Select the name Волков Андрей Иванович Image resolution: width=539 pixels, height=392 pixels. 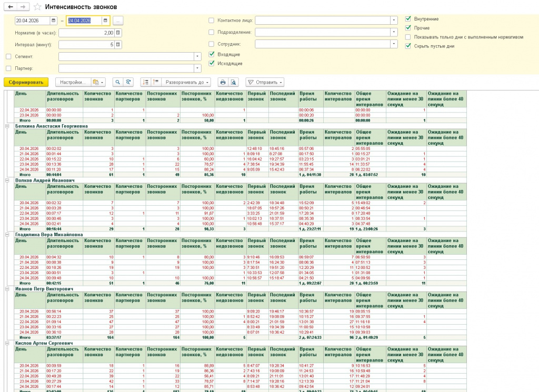click(45, 180)
